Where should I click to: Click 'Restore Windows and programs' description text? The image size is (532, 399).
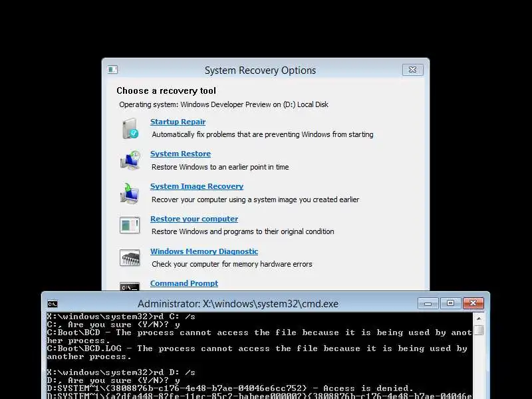point(243,231)
